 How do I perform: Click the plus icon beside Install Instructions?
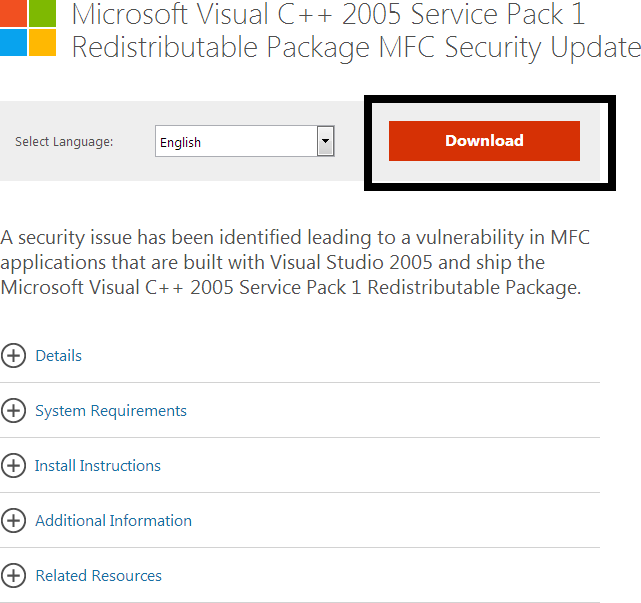click(x=14, y=466)
